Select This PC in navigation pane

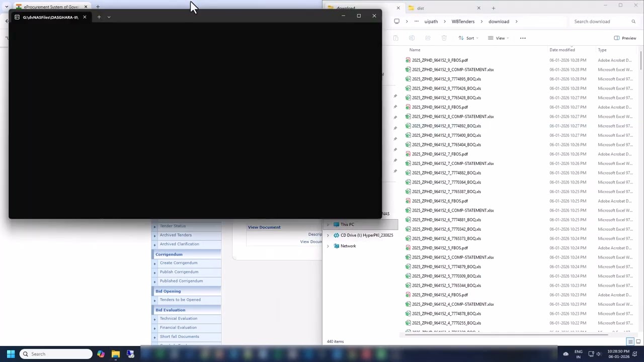(x=347, y=225)
